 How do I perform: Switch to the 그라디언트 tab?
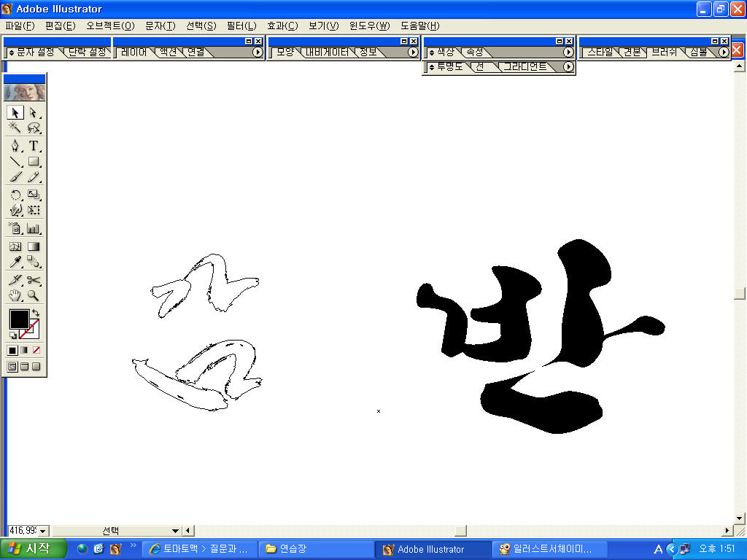(x=525, y=67)
